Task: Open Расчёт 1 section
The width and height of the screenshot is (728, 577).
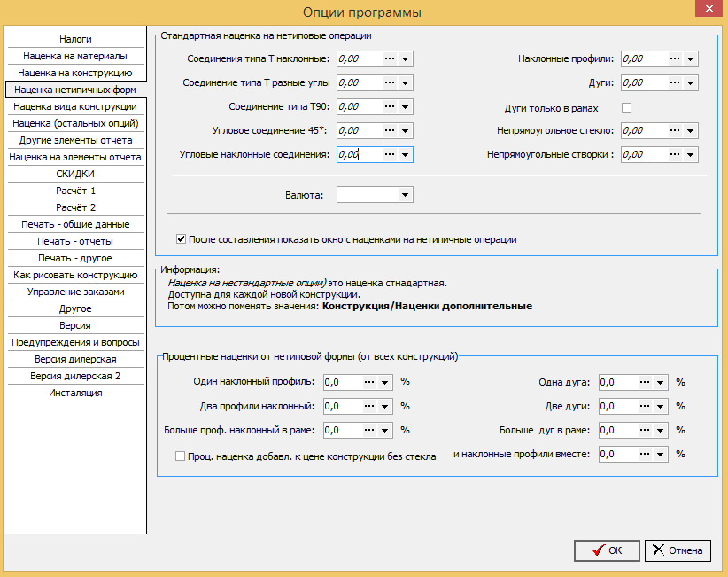Action: (75, 191)
